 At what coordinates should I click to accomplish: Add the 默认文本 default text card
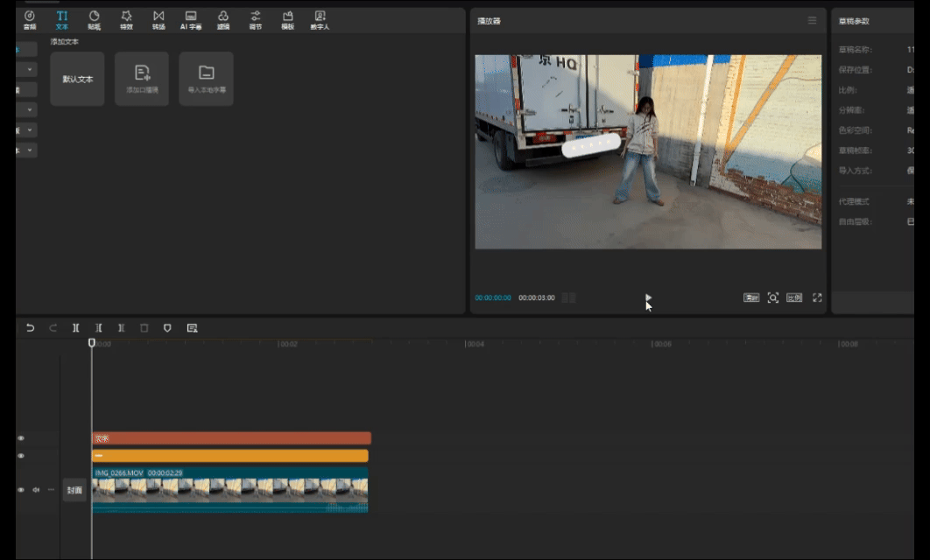(x=77, y=79)
